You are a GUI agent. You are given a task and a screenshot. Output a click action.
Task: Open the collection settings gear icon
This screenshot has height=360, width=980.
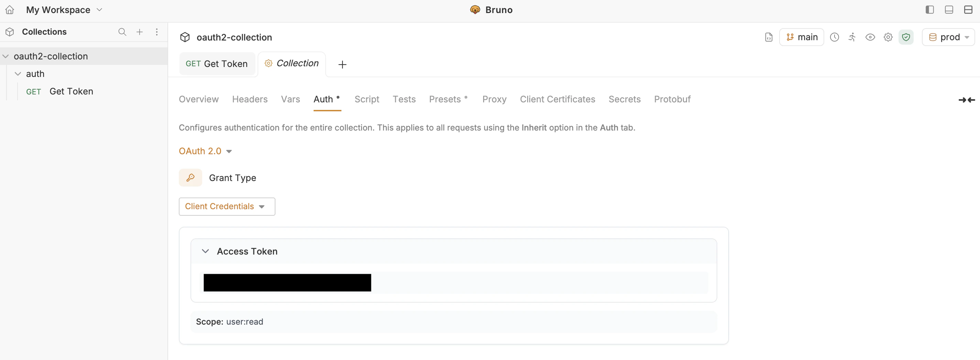point(888,37)
